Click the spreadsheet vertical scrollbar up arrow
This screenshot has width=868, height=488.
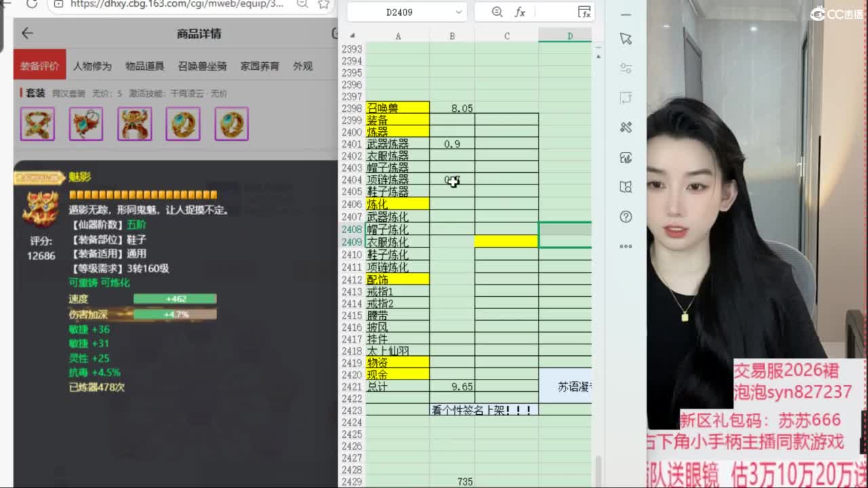click(597, 56)
